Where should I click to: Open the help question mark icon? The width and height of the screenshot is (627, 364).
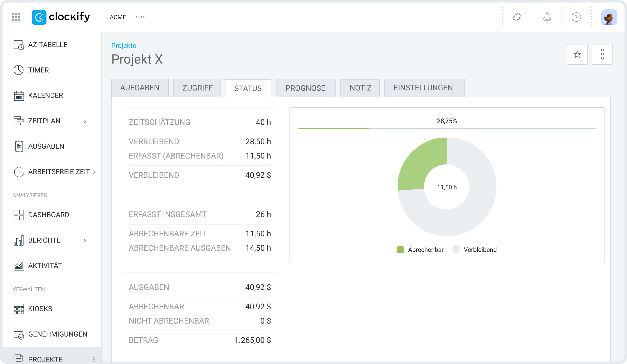pyautogui.click(x=576, y=17)
